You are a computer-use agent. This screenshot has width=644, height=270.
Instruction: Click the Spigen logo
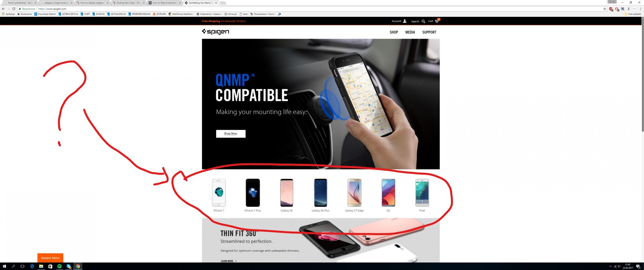(215, 32)
